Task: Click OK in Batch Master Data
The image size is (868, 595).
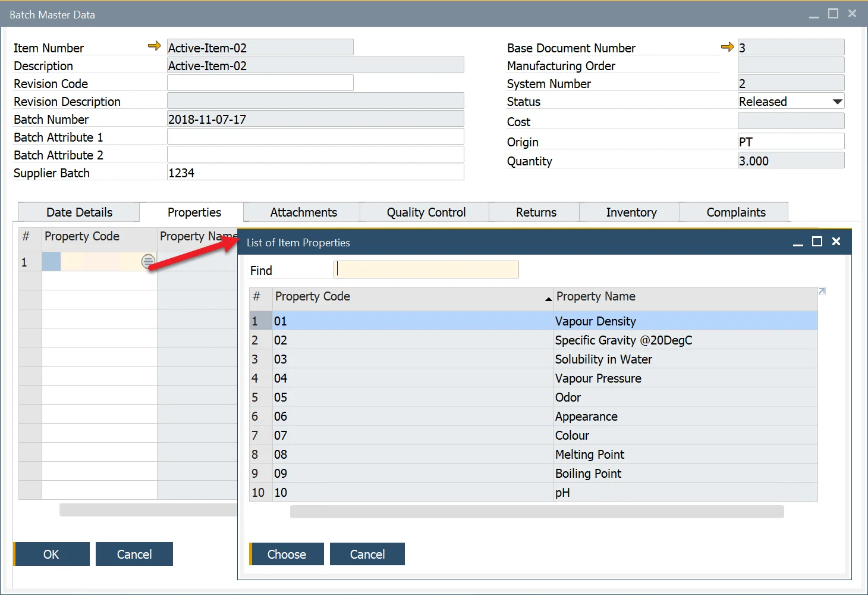Action: click(x=52, y=554)
